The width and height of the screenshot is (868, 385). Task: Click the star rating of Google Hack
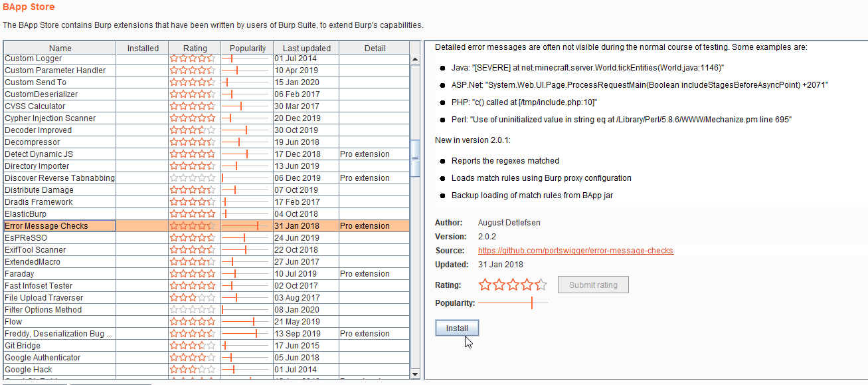click(193, 370)
